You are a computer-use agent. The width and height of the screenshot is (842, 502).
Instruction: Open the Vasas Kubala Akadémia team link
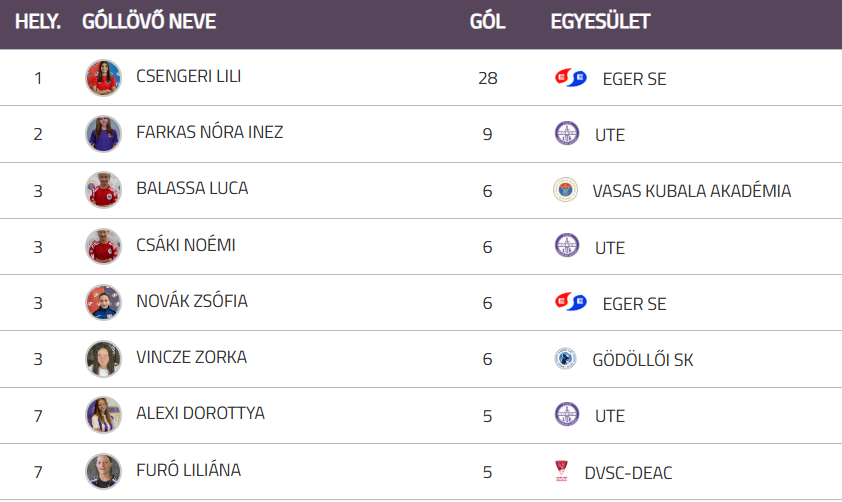691,190
